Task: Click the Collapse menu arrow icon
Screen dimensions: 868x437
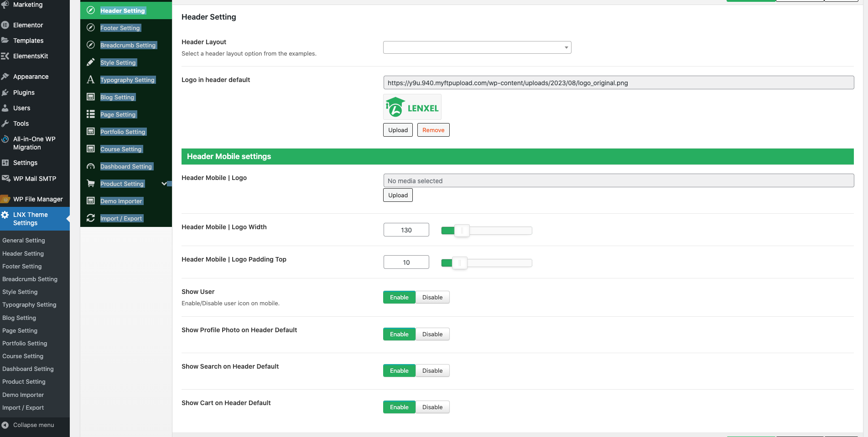Action: coord(5,425)
